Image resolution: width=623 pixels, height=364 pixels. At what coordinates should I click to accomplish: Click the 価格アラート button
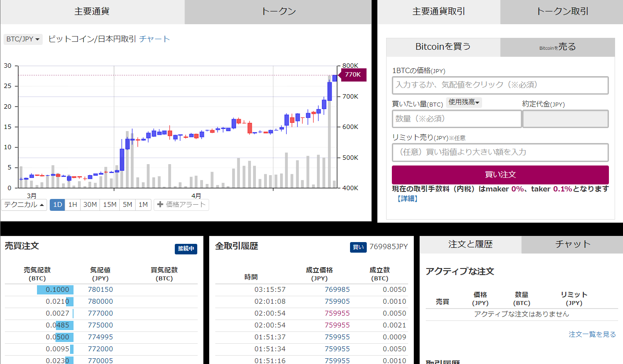[181, 205]
